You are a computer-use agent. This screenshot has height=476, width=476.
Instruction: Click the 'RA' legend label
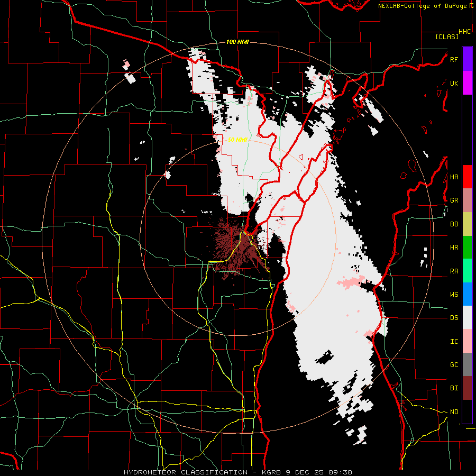(x=454, y=271)
